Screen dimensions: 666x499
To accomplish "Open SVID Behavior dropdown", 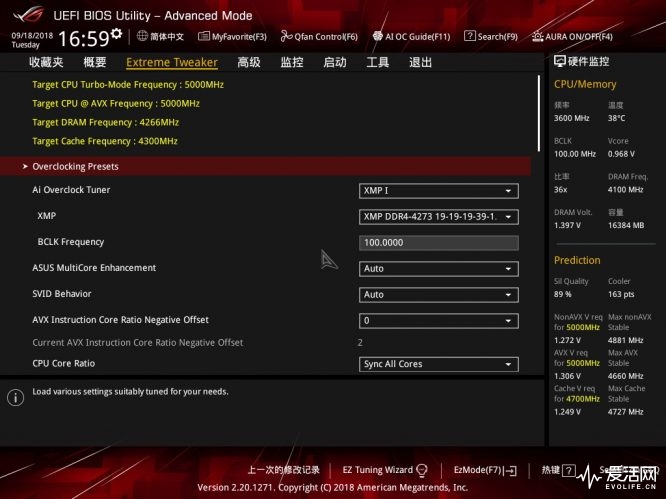I will 438,294.
